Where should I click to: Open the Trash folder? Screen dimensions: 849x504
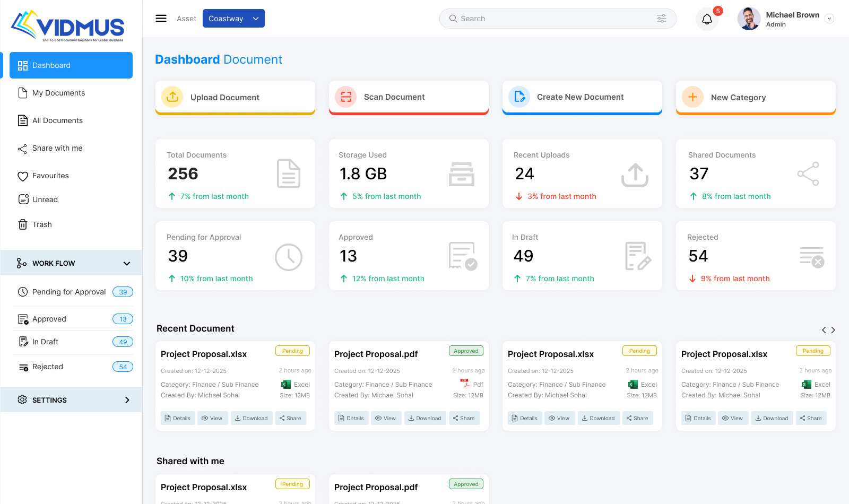[x=42, y=224]
